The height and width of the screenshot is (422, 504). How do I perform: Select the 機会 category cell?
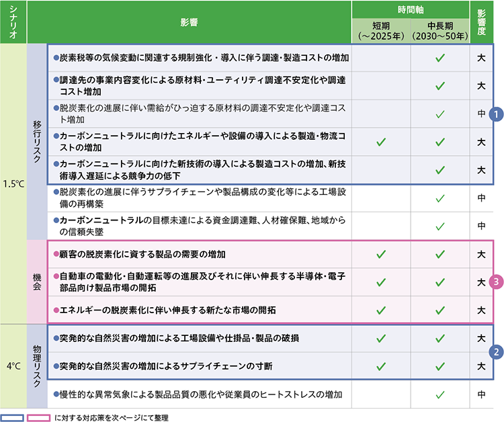[x=36, y=282]
